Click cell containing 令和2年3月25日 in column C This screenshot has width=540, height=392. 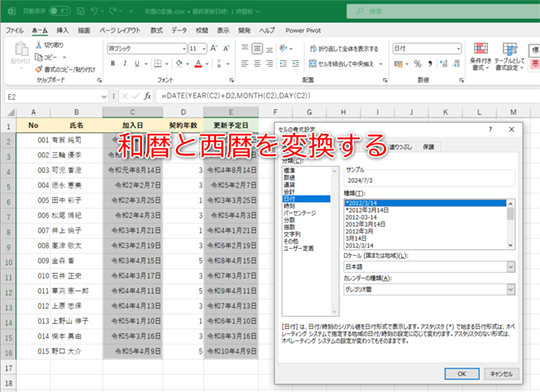(133, 200)
